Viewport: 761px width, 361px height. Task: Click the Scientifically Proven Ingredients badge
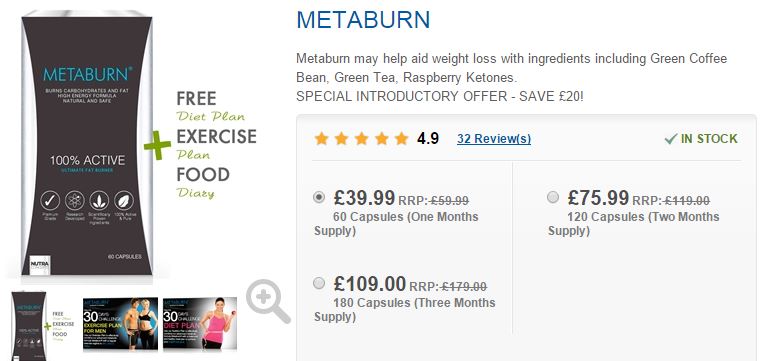point(99,200)
